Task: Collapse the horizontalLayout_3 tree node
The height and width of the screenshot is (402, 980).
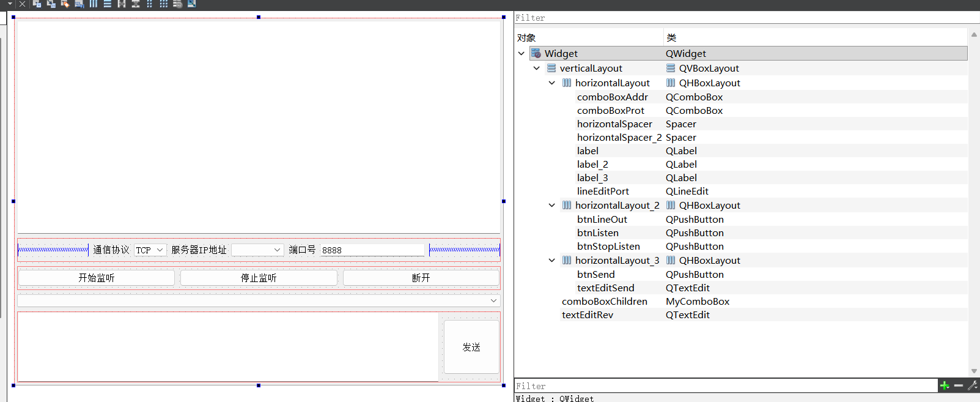Action: point(552,260)
